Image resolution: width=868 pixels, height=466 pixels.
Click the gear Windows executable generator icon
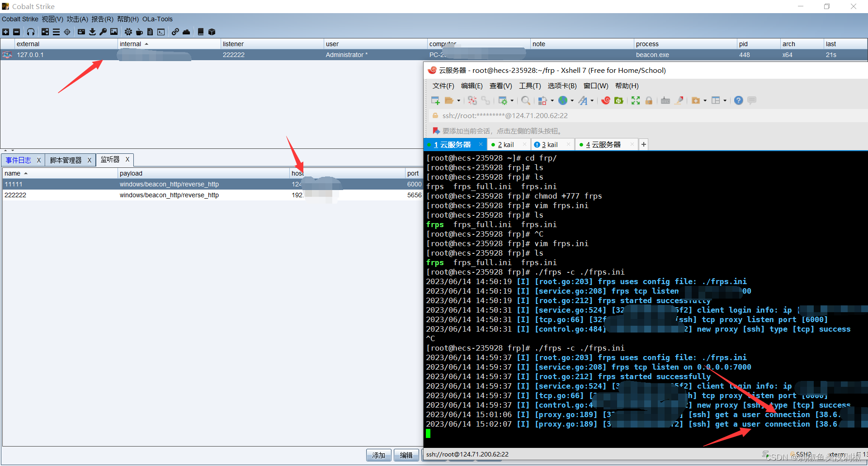pos(128,32)
